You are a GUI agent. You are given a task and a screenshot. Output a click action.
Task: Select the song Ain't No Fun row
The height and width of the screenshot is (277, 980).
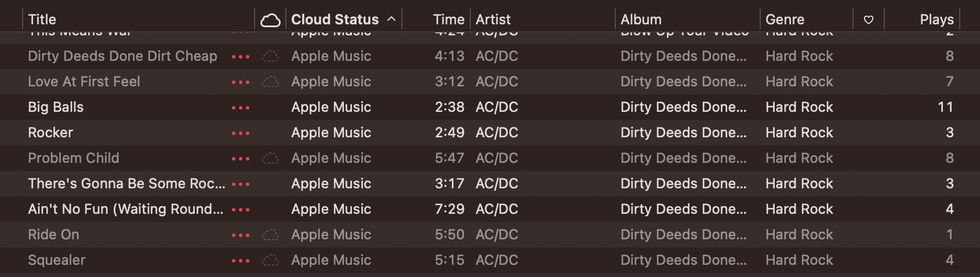125,209
